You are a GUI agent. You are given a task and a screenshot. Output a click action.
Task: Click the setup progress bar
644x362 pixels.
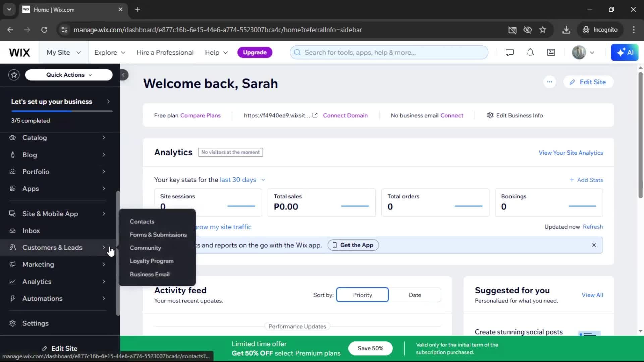click(62, 111)
